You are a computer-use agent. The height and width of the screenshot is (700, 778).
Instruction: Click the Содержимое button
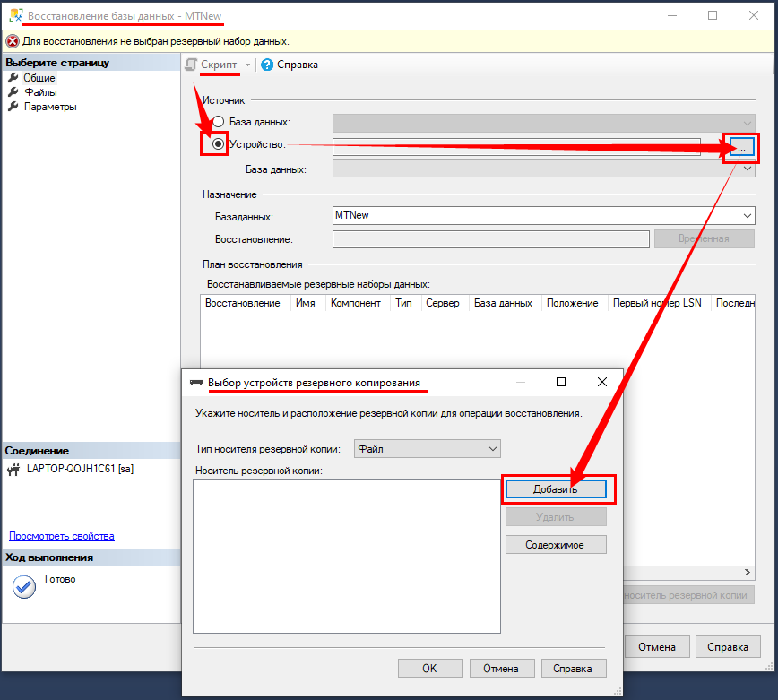click(556, 544)
